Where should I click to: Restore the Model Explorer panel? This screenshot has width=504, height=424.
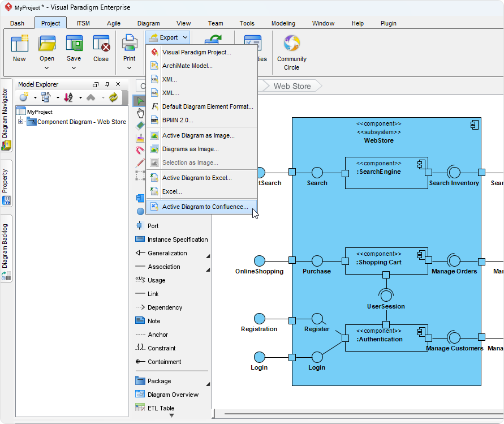coord(96,84)
